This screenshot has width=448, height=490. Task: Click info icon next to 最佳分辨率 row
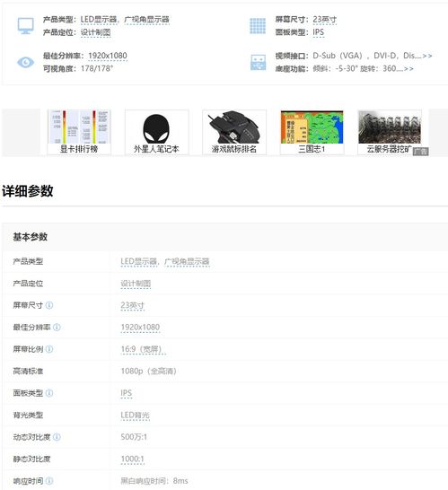pos(57,328)
